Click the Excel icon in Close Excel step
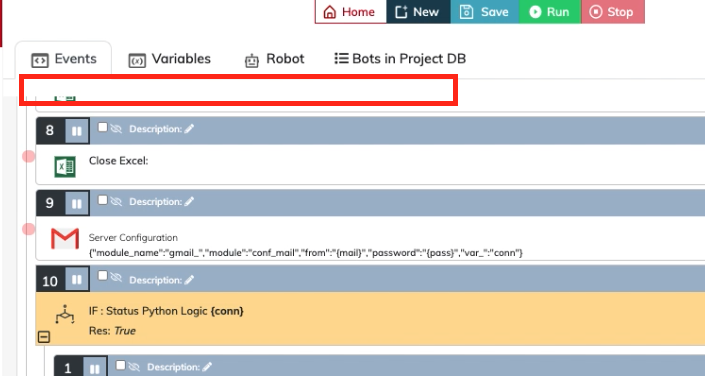 pyautogui.click(x=65, y=167)
